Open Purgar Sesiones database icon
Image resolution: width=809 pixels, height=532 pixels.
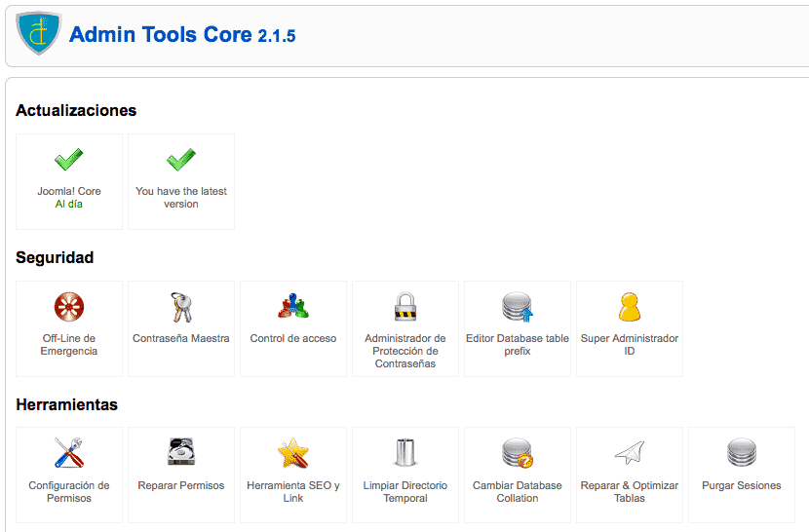(x=742, y=452)
